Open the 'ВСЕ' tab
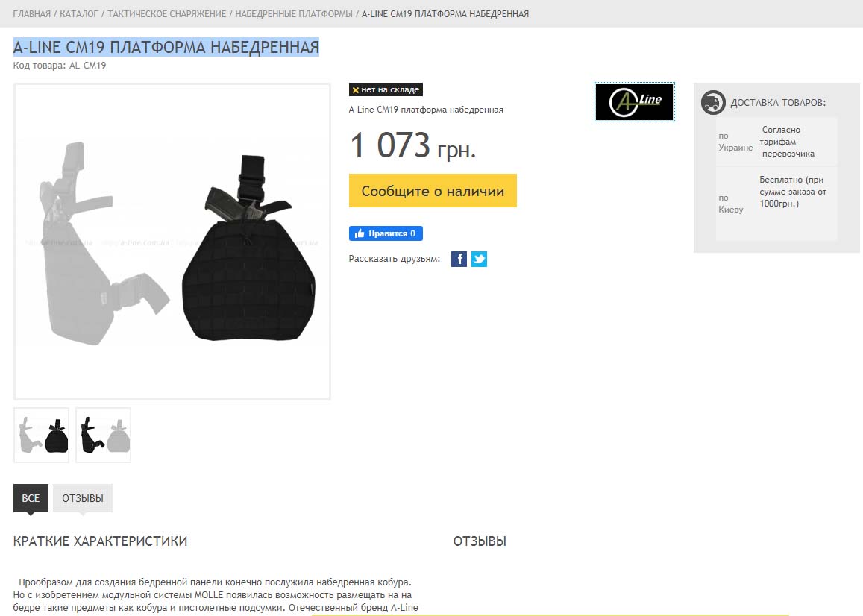This screenshot has height=616, width=863. pos(31,498)
